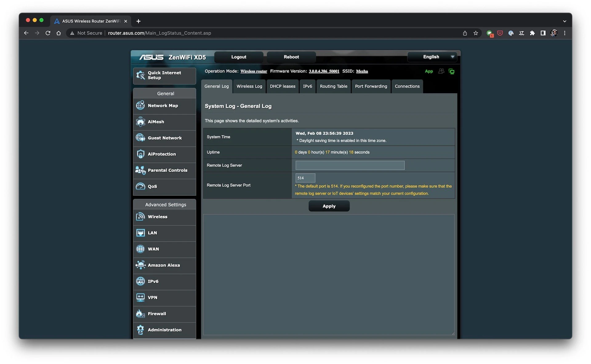Click the browser address bar URL
Screen dimensions: 591x364
(159, 33)
